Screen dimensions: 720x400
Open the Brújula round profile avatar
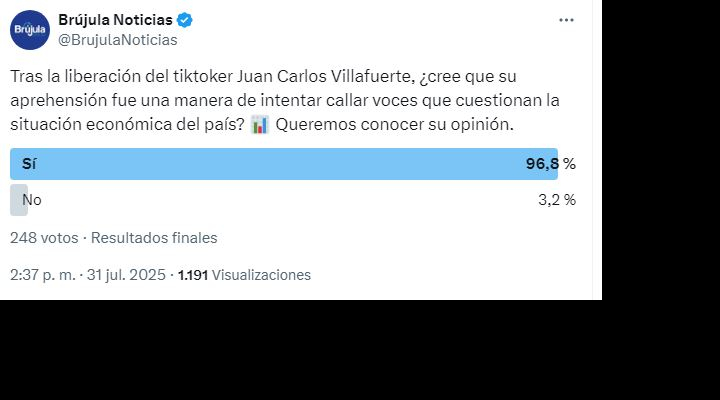point(30,30)
